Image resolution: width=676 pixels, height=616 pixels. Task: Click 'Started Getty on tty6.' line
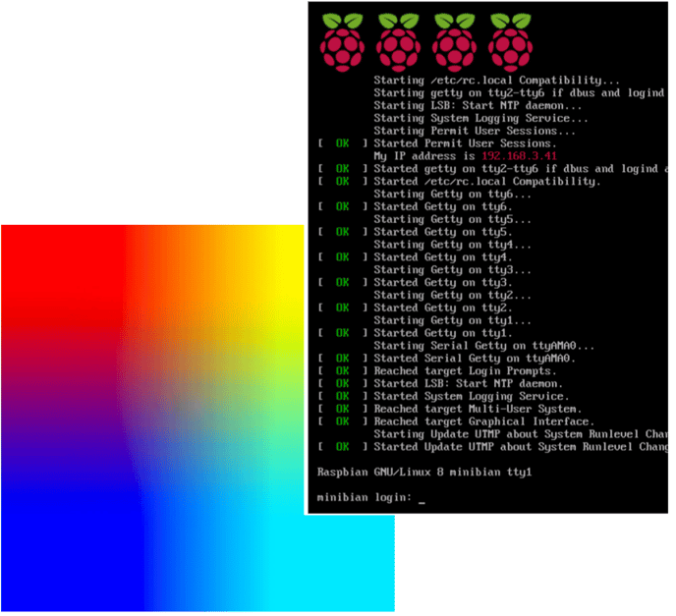(443, 207)
